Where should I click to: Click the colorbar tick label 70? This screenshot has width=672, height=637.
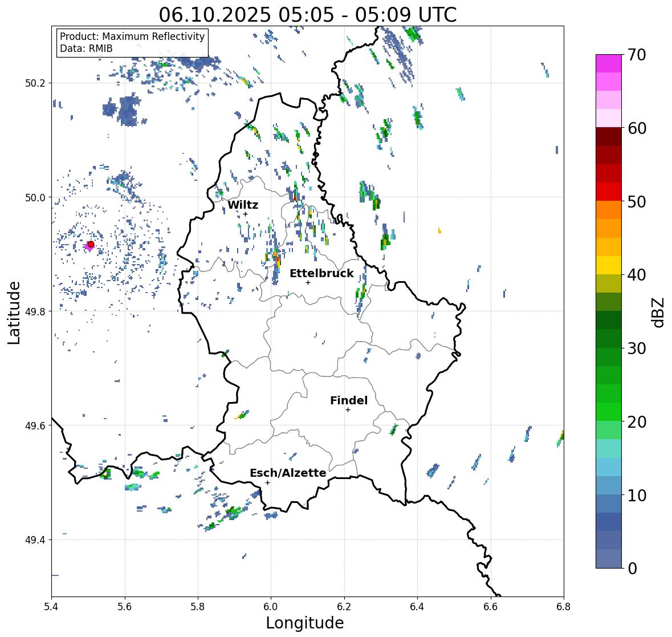(637, 55)
